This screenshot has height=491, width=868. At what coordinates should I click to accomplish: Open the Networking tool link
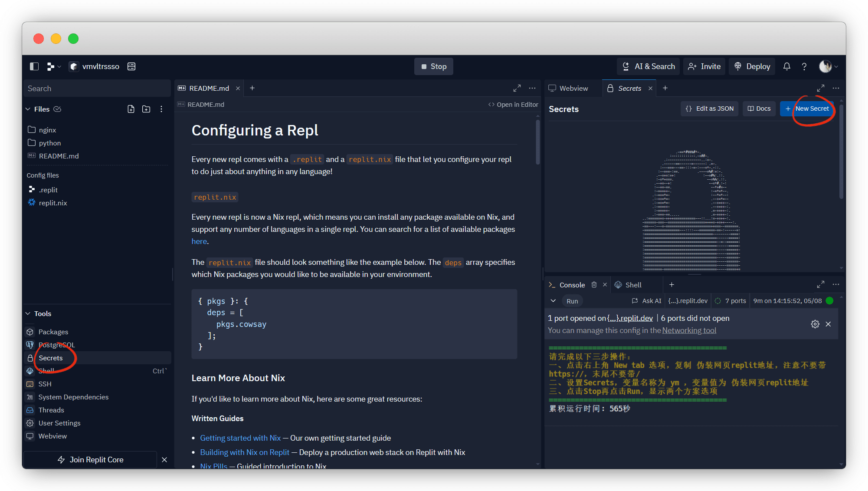click(689, 330)
